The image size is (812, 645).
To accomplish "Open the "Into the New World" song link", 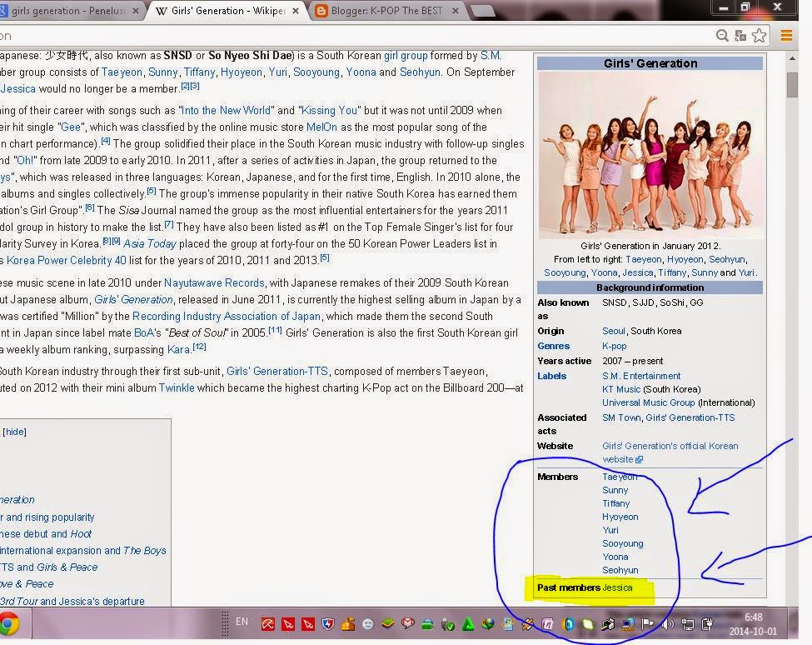I will (227, 110).
